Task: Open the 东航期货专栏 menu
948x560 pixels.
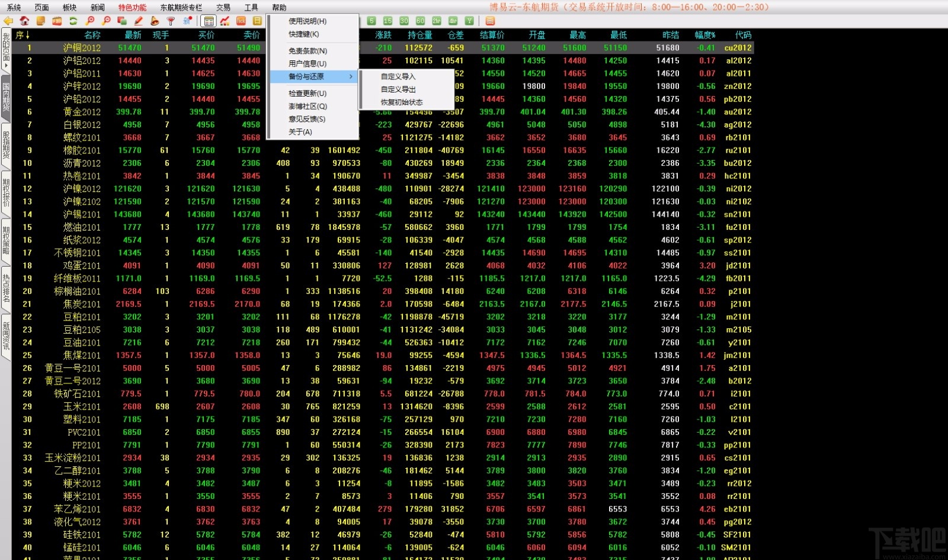Action: pyautogui.click(x=181, y=8)
